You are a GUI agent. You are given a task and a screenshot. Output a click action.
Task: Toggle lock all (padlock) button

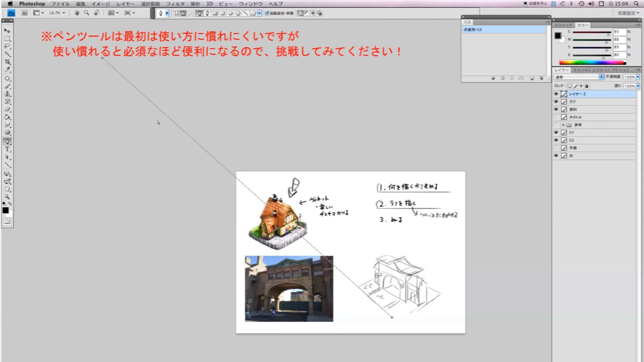587,86
